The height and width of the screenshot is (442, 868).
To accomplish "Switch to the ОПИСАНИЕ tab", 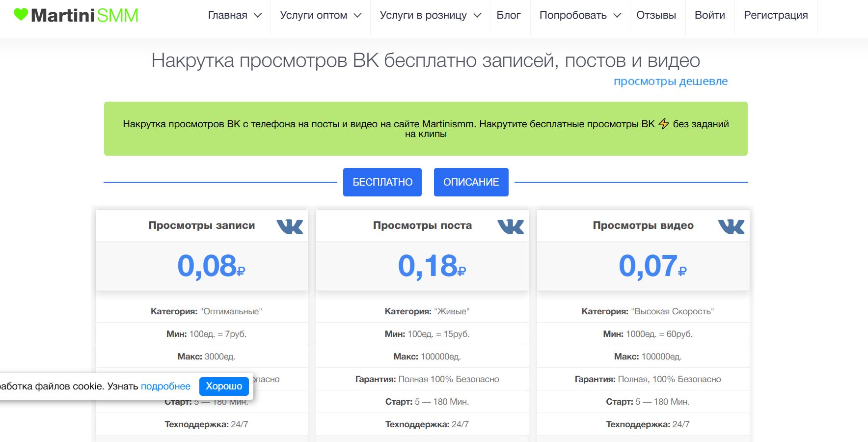I will 471,182.
